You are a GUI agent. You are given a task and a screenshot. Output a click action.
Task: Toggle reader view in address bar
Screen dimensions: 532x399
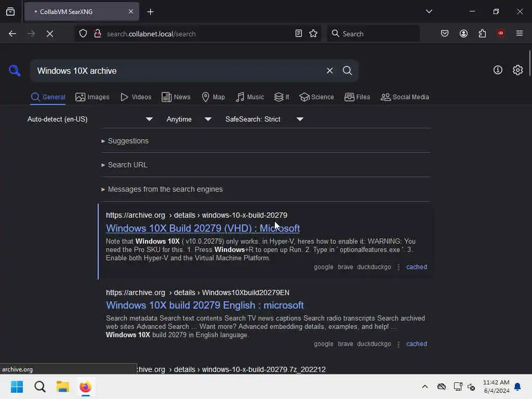pos(299,34)
